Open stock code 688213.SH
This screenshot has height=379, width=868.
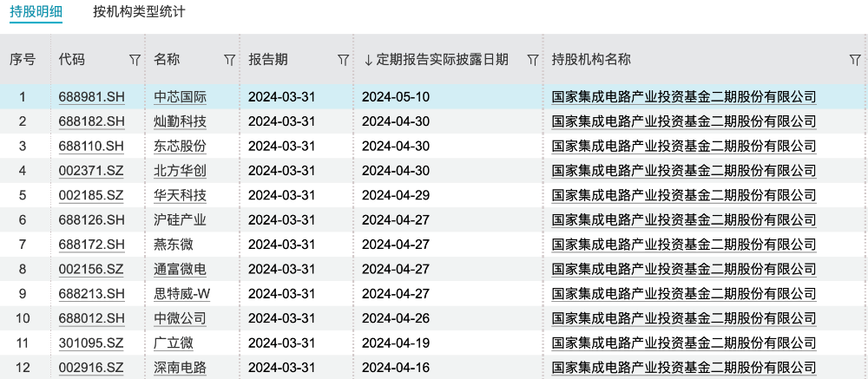(92, 294)
